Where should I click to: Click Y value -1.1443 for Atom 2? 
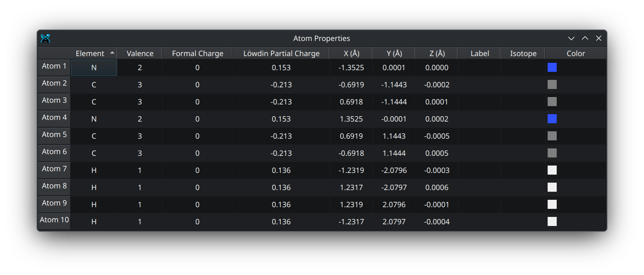pos(394,85)
